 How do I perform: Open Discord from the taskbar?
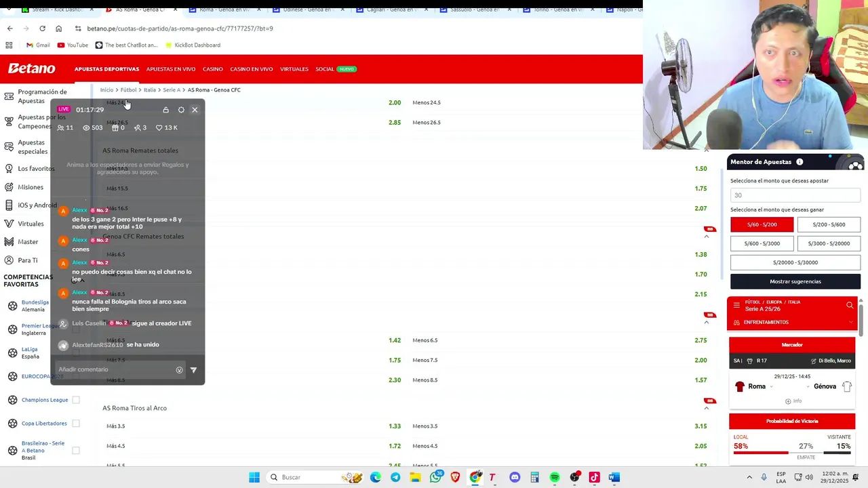515,477
